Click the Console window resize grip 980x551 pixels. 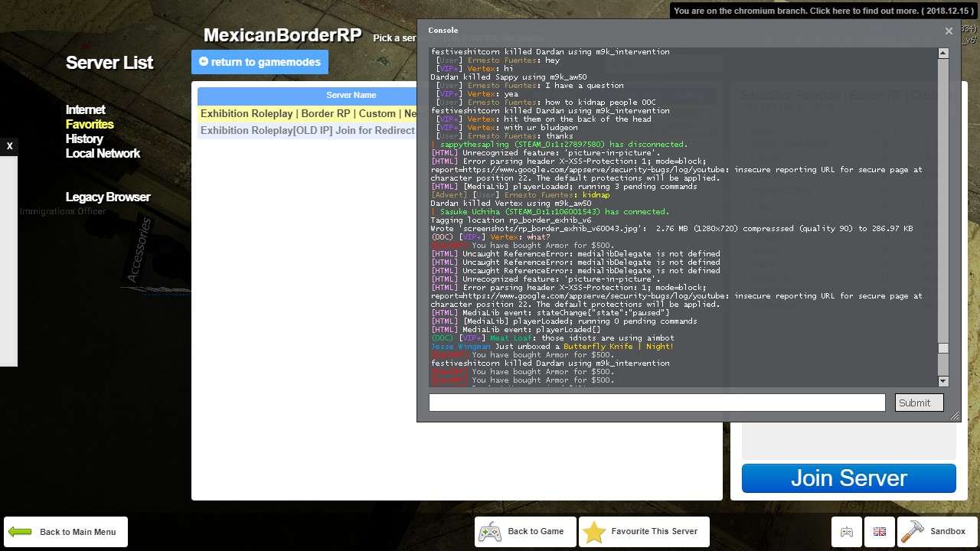click(954, 416)
